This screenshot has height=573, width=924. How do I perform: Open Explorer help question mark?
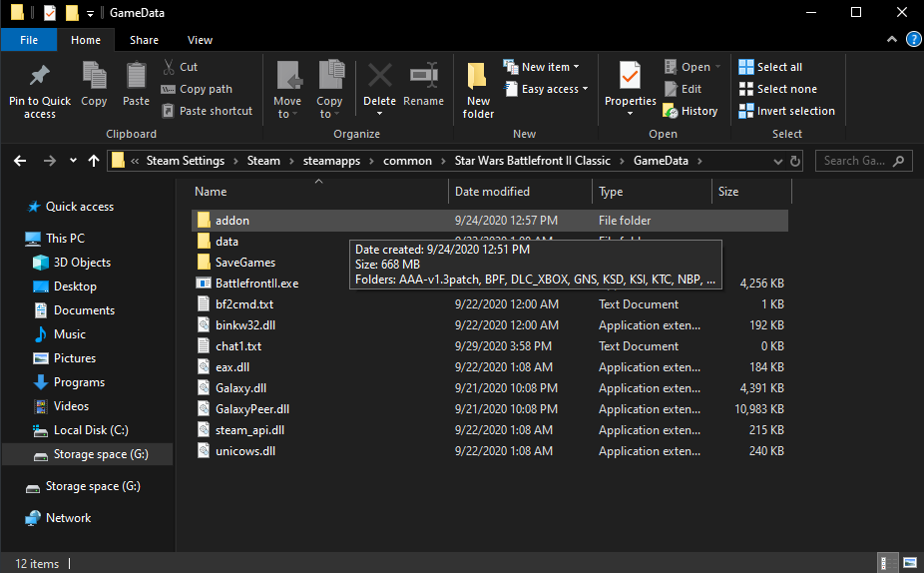pyautogui.click(x=913, y=40)
